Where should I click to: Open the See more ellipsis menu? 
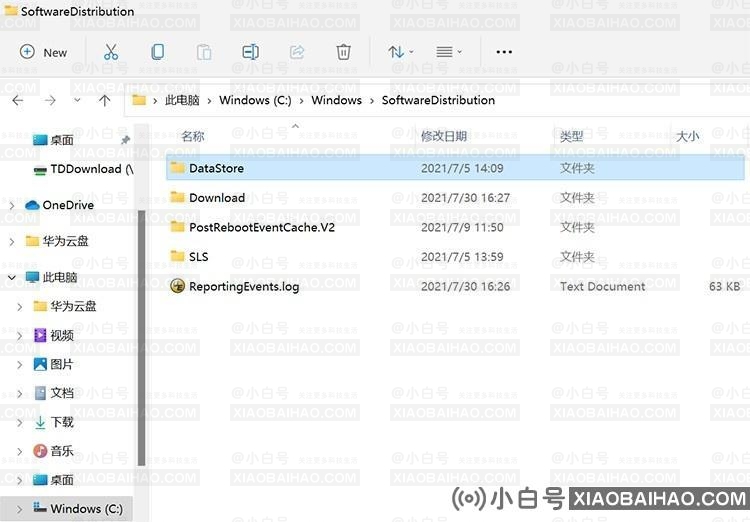[504, 52]
